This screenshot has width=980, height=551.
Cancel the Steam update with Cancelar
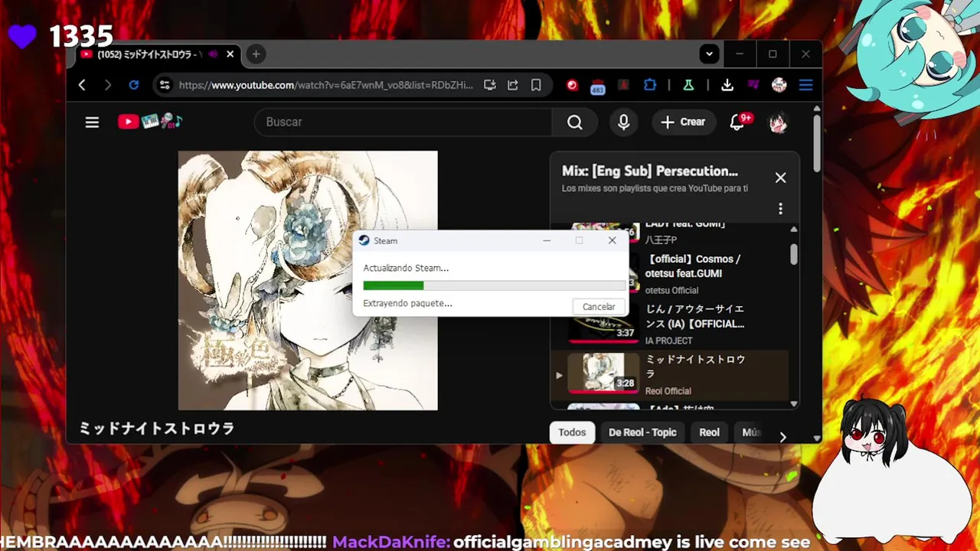tap(598, 307)
